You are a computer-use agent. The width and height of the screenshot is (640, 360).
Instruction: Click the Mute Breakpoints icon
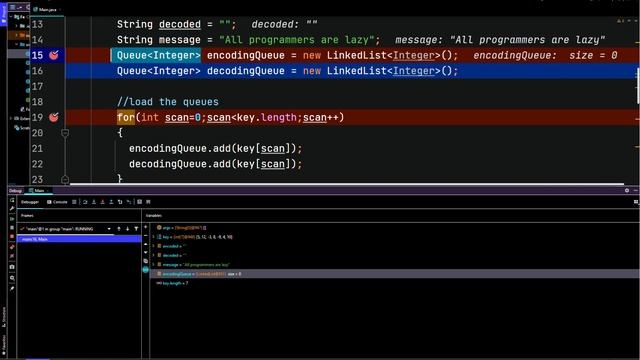[x=12, y=256]
